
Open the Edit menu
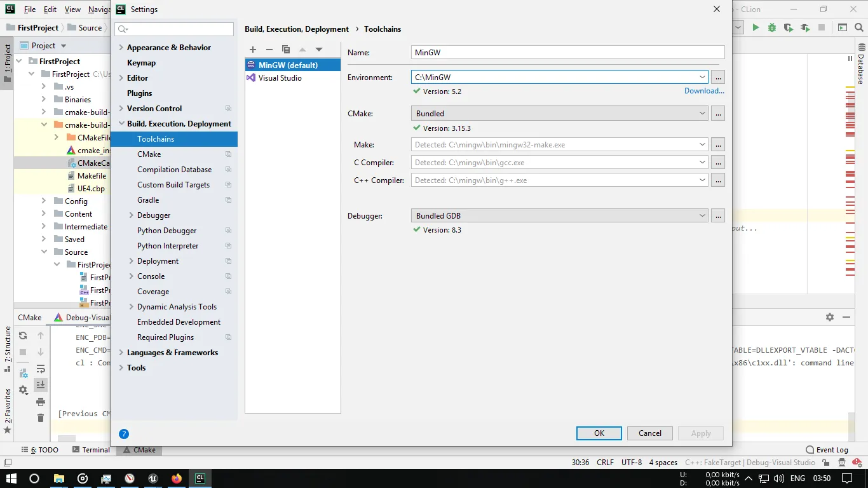(50, 10)
